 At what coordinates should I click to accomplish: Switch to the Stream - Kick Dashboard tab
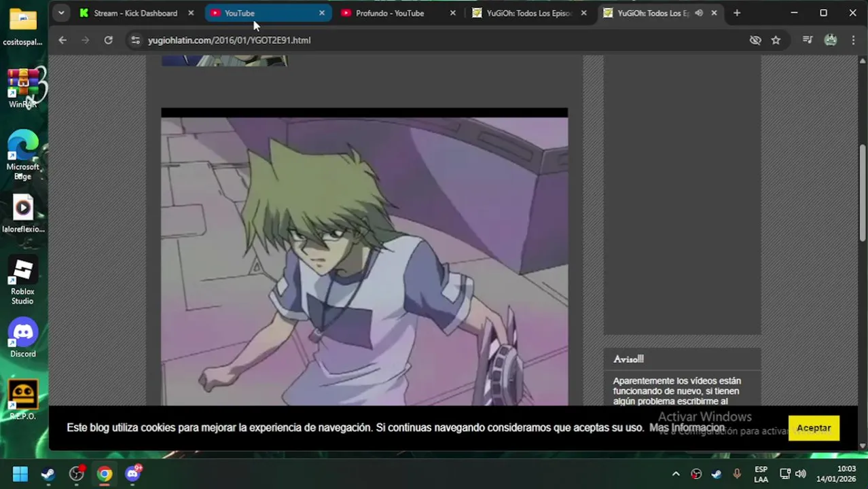click(x=135, y=13)
